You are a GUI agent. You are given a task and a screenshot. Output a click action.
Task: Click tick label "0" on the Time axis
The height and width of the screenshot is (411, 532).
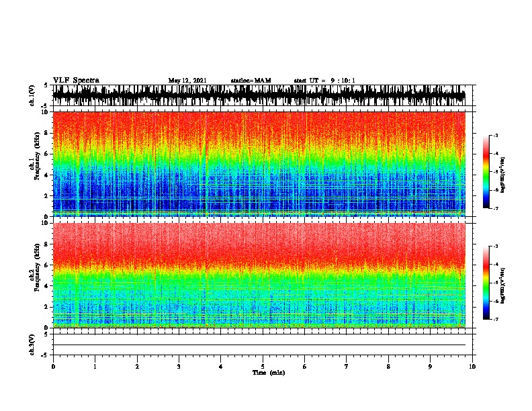click(x=53, y=367)
